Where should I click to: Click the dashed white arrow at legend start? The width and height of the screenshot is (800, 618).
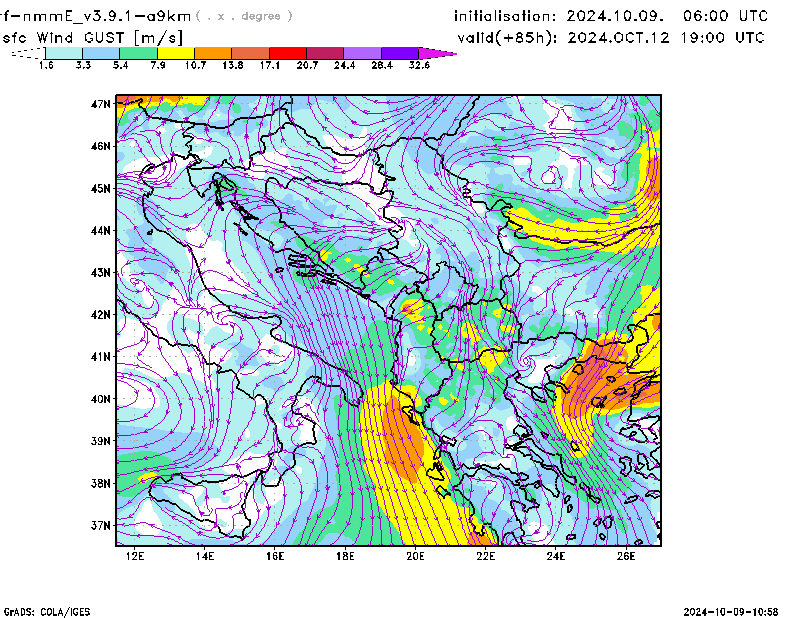[x=28, y=53]
